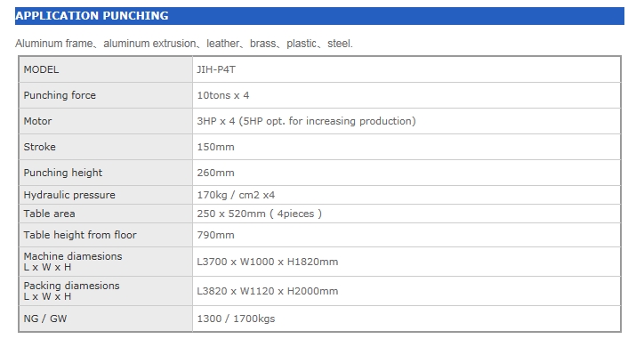Image resolution: width=644 pixels, height=339 pixels.
Task: Click the Table area label
Action: (x=49, y=214)
